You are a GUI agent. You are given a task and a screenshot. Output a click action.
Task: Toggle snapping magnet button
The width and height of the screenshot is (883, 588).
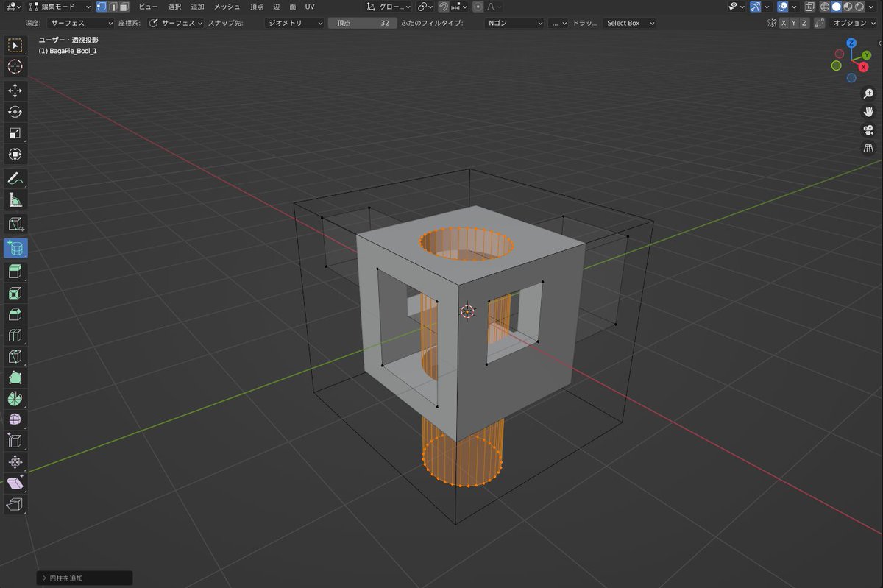pos(444,7)
